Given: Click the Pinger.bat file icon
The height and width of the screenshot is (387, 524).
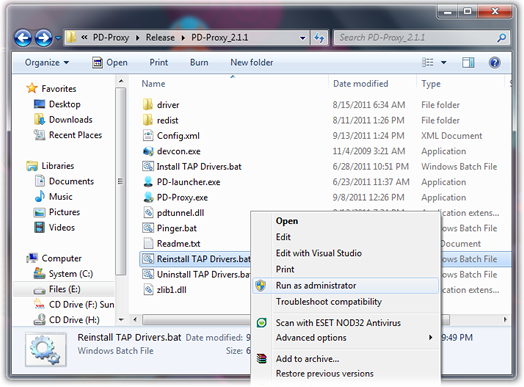Looking at the screenshot, I should [148, 228].
